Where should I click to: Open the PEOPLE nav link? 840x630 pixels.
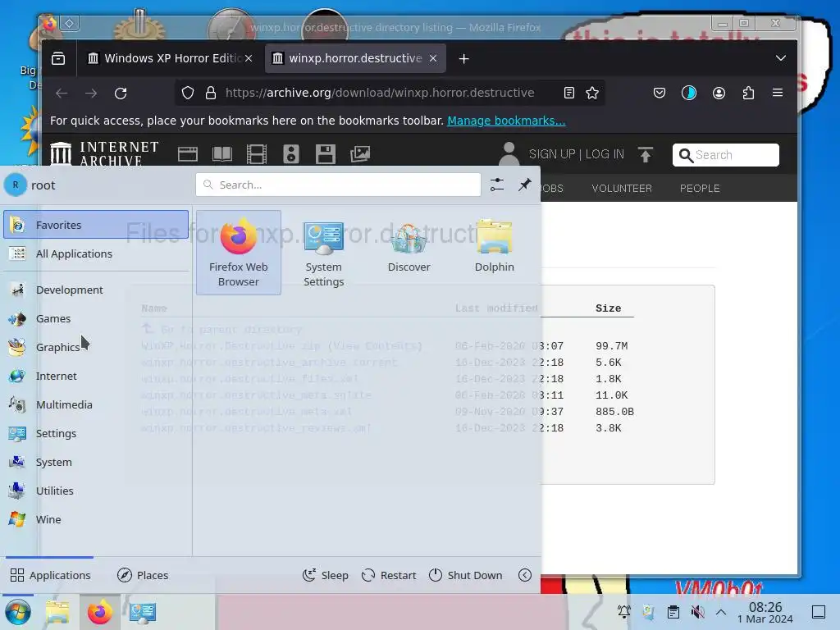[x=700, y=189]
